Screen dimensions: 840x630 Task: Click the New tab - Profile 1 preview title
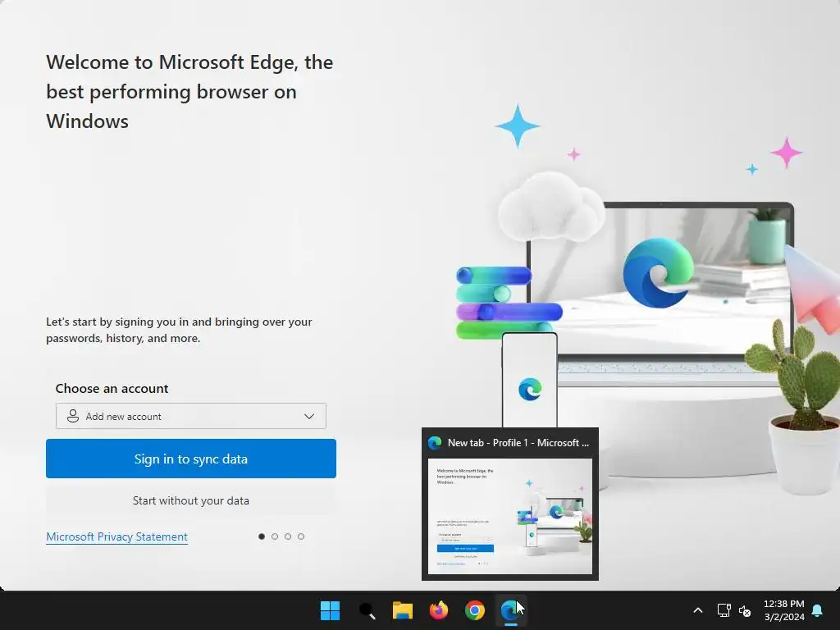tap(518, 443)
